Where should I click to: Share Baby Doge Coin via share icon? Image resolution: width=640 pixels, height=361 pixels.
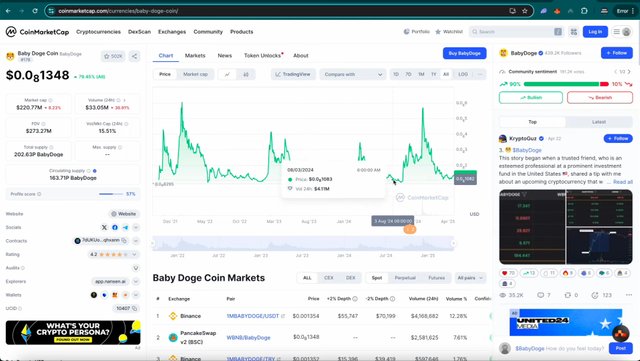134,56
